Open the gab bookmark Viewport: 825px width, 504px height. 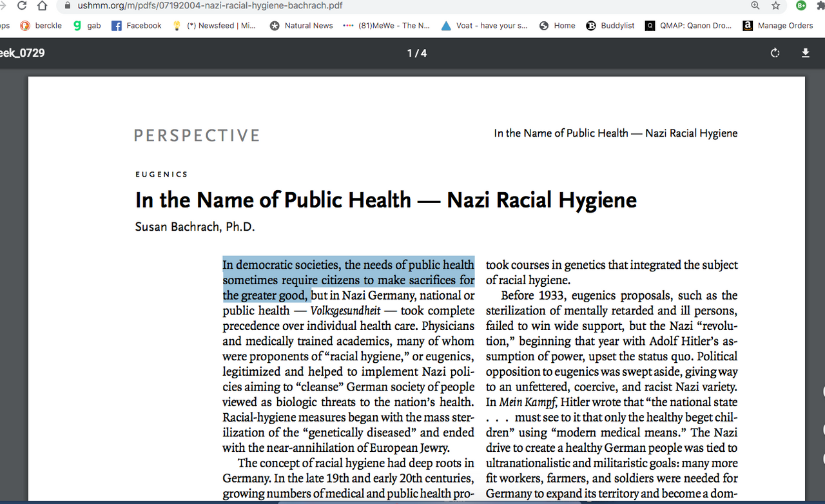[87, 26]
